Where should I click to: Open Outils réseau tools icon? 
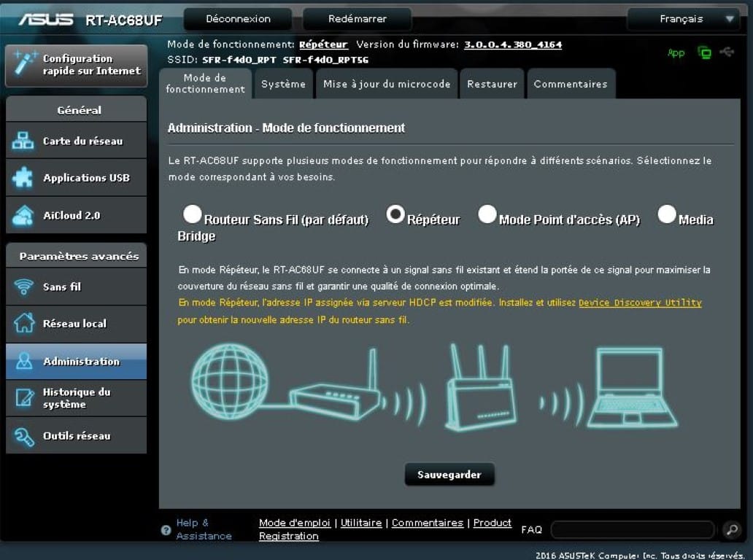tap(23, 436)
